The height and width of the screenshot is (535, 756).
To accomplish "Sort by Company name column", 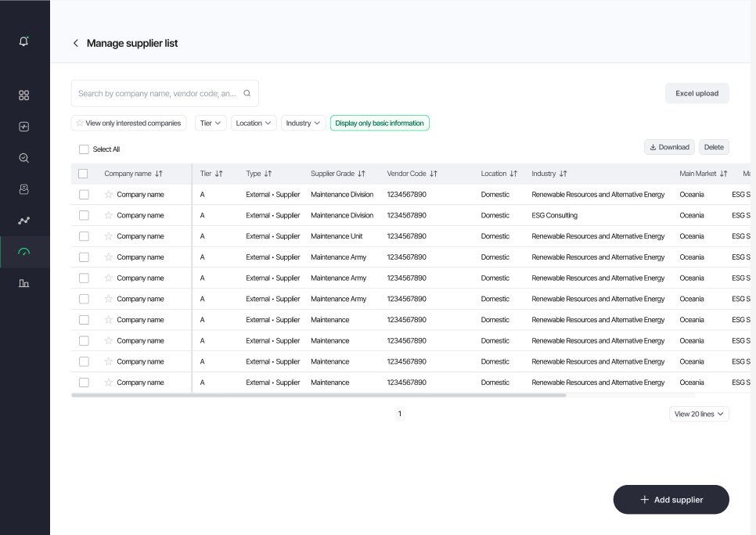I will (159, 174).
